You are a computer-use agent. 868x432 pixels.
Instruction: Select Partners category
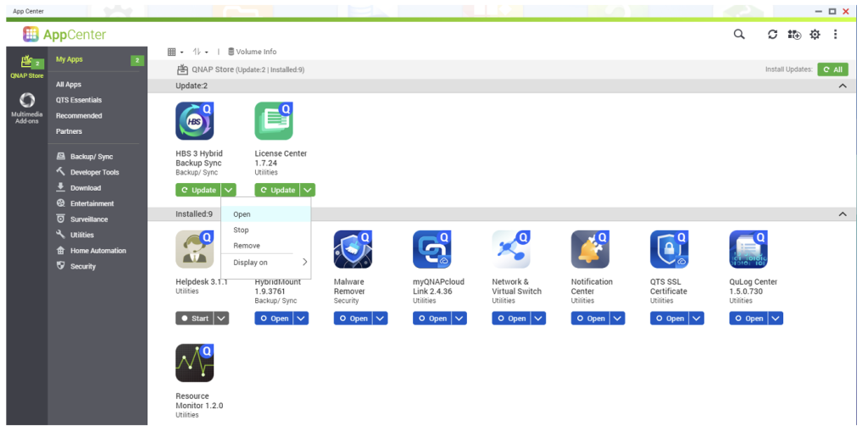tap(69, 131)
